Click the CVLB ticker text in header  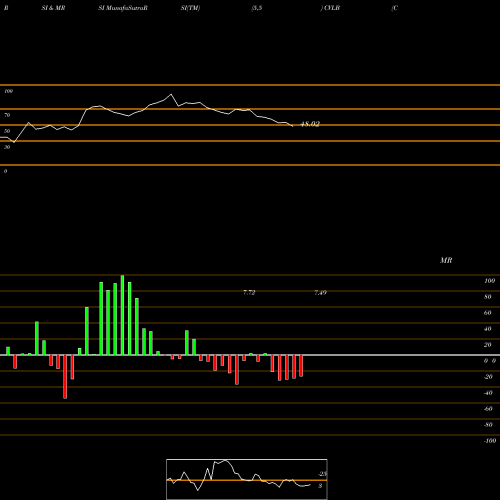pyautogui.click(x=332, y=8)
